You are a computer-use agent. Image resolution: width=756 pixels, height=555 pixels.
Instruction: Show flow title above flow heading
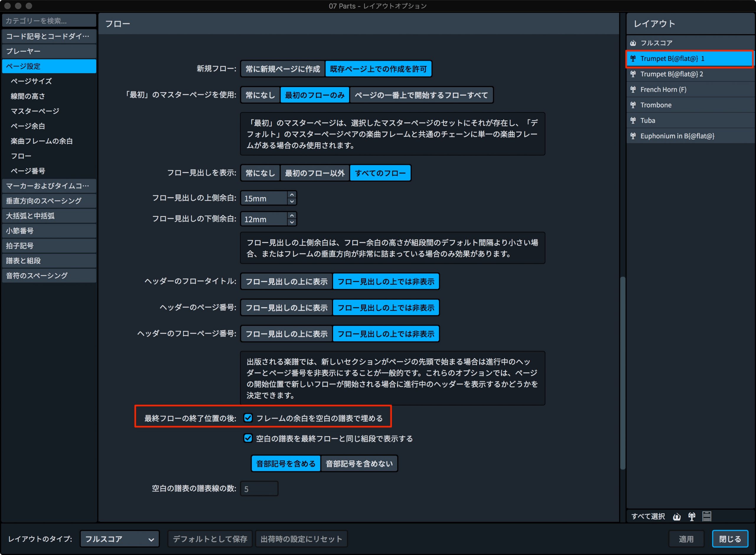click(286, 281)
